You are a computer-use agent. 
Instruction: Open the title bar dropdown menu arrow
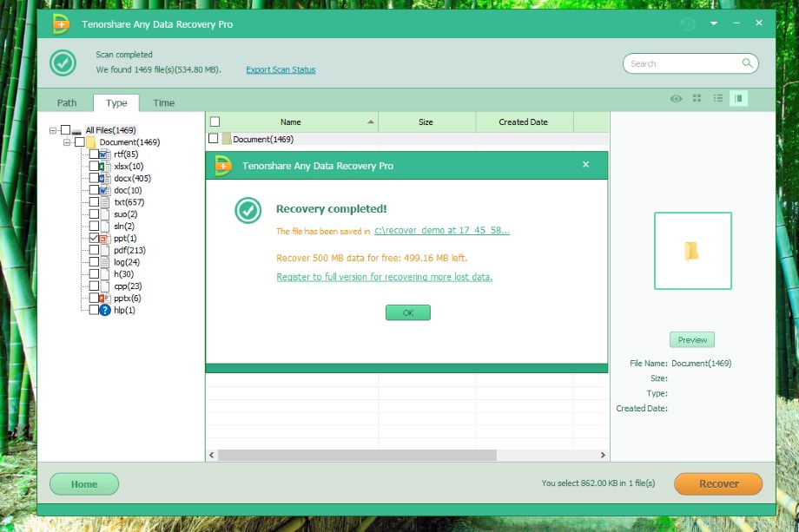[x=714, y=23]
